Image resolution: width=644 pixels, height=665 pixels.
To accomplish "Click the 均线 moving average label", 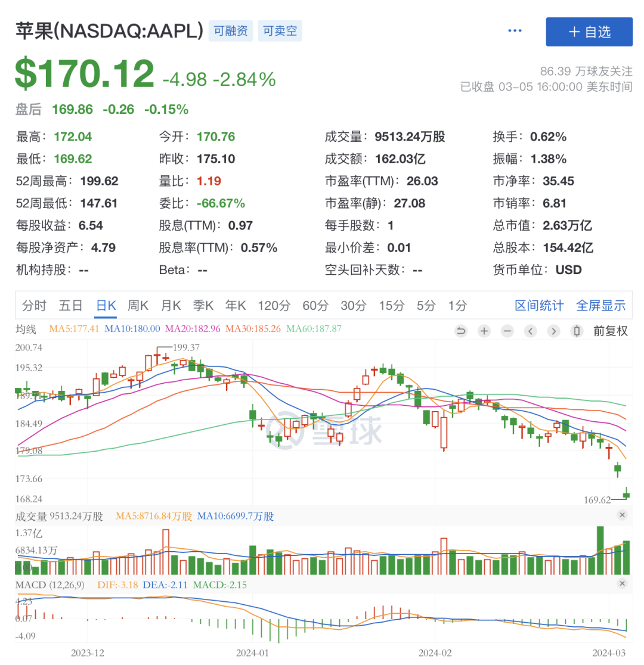I will pyautogui.click(x=26, y=329).
